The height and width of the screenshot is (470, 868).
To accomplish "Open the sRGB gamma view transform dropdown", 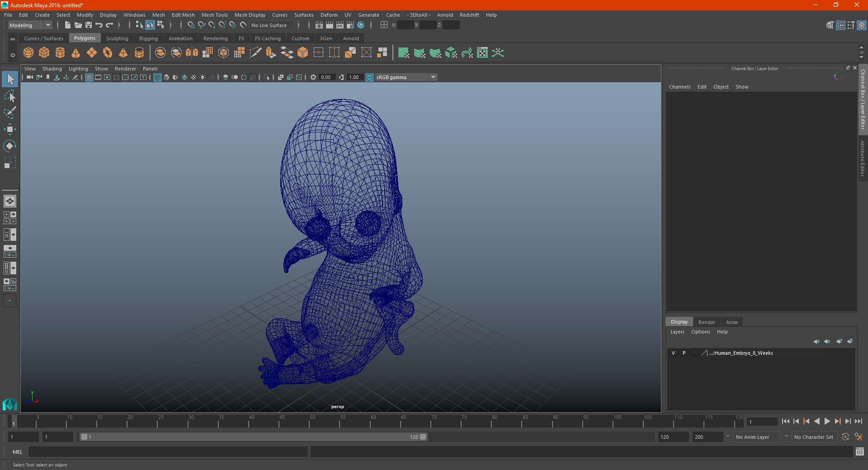I will (x=406, y=77).
